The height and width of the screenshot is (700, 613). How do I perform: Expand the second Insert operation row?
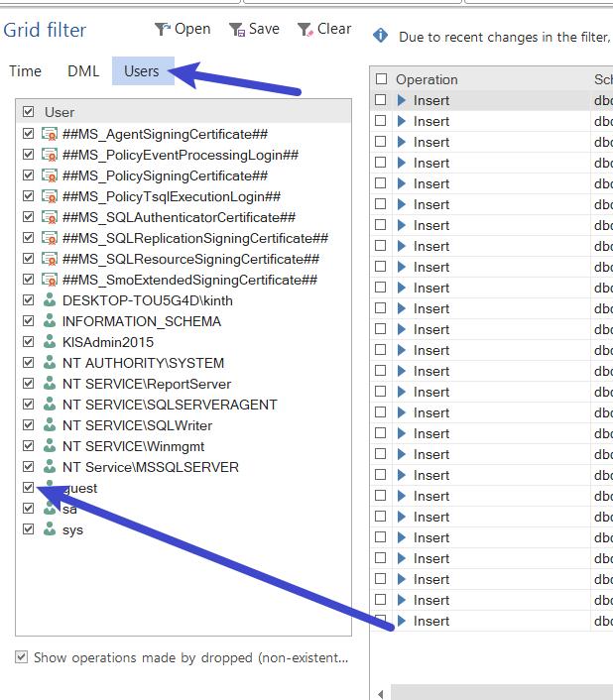coord(402,121)
